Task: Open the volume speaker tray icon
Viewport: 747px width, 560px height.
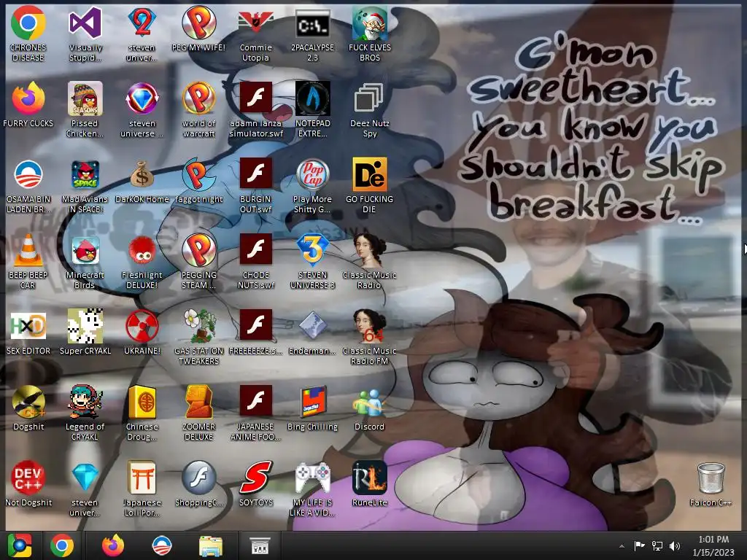Action: click(675, 545)
